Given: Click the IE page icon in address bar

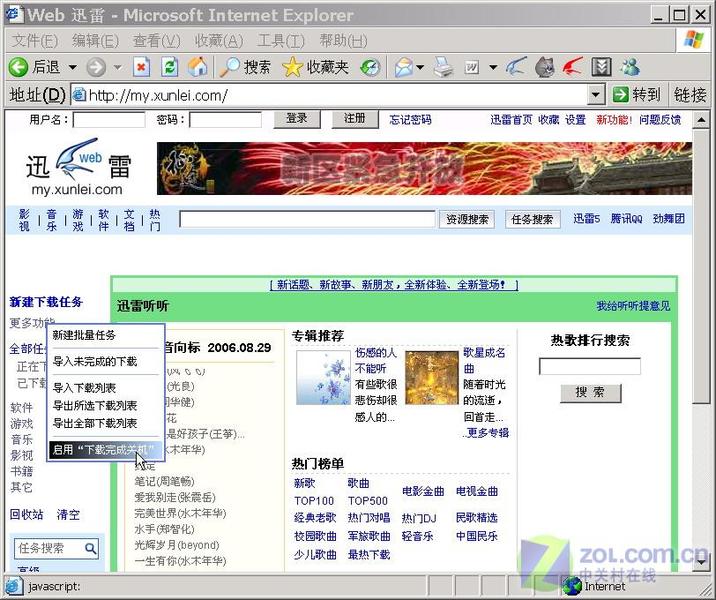Looking at the screenshot, I should coord(79,95).
